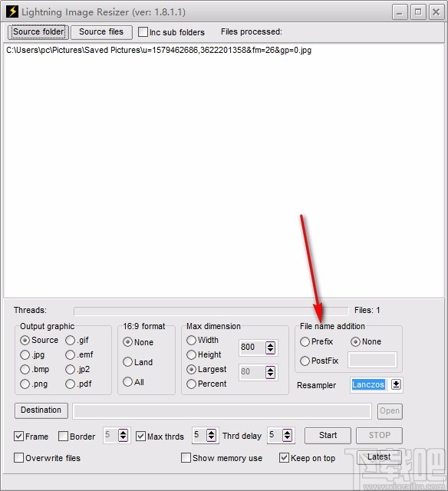The height and width of the screenshot is (491, 448).
Task: Click the destination path field
Action: (x=222, y=411)
